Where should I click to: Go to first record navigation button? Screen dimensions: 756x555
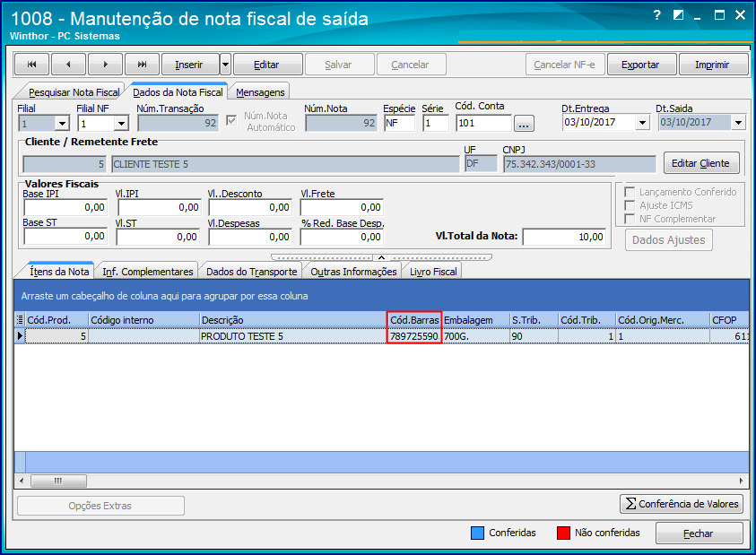[31, 65]
